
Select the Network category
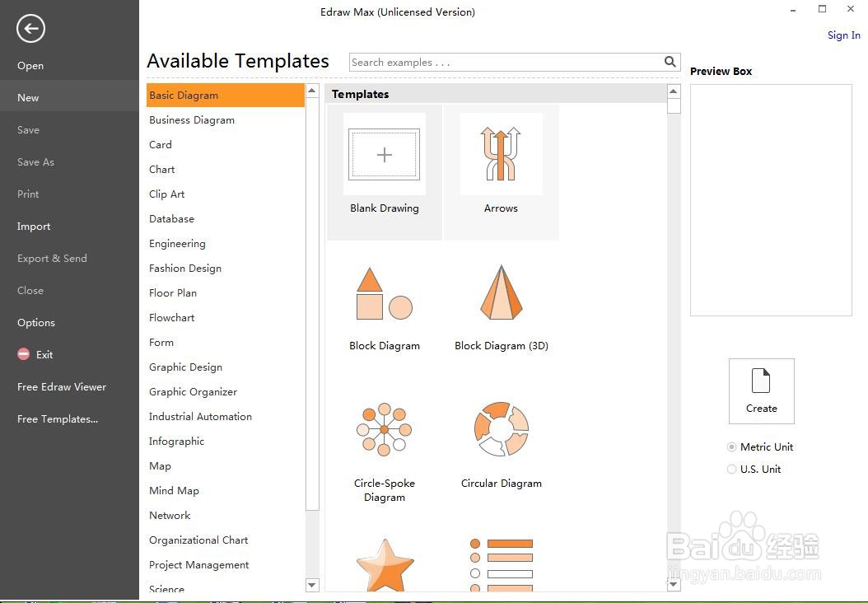pos(170,516)
